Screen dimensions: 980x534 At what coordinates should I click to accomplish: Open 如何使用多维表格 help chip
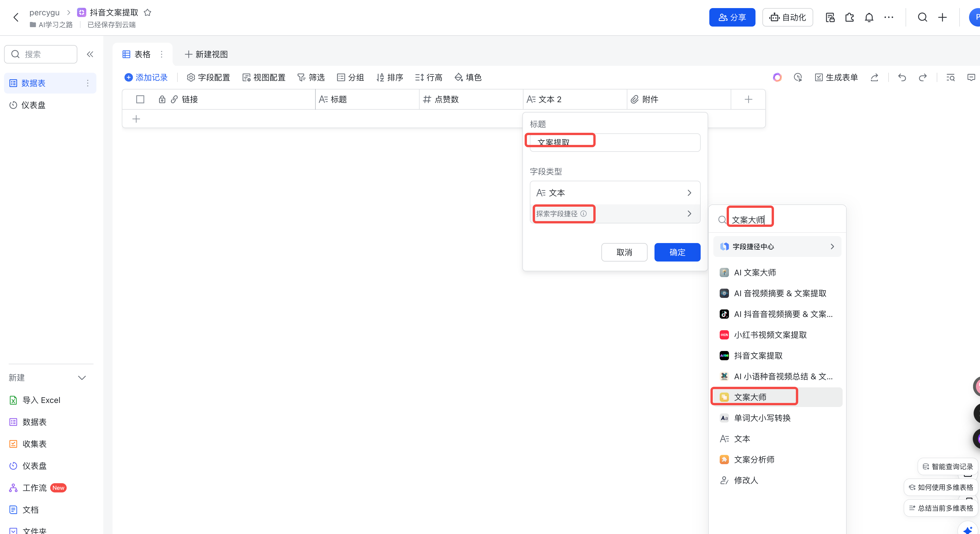(940, 488)
